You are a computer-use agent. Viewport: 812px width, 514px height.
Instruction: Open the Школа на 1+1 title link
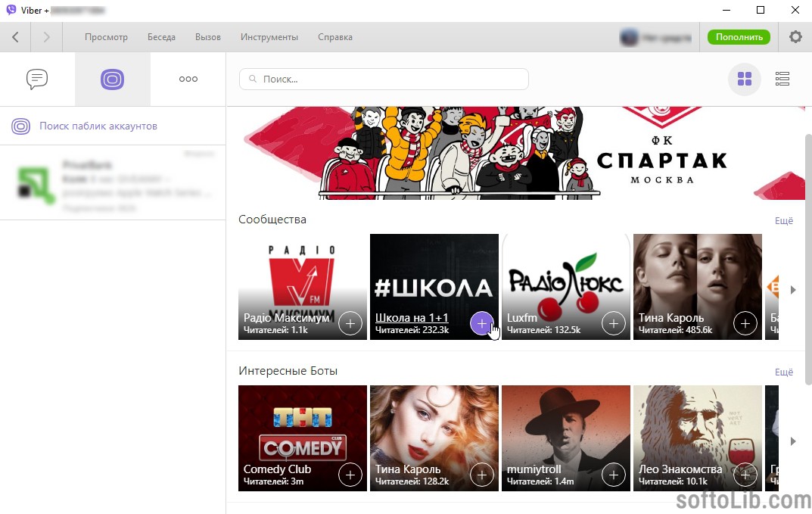point(412,318)
